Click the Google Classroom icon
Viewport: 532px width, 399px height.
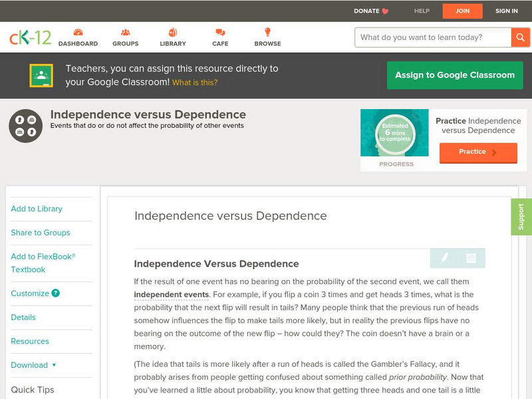point(41,76)
